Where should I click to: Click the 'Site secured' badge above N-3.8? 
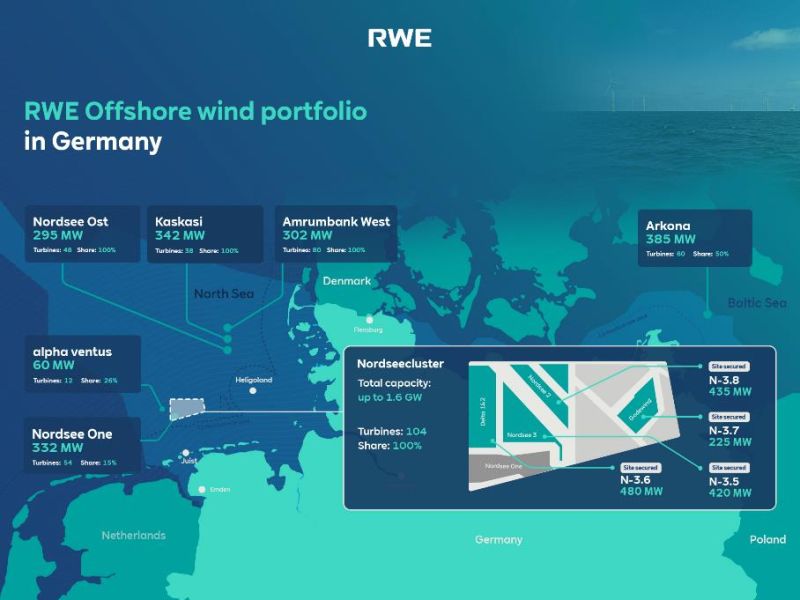(729, 366)
